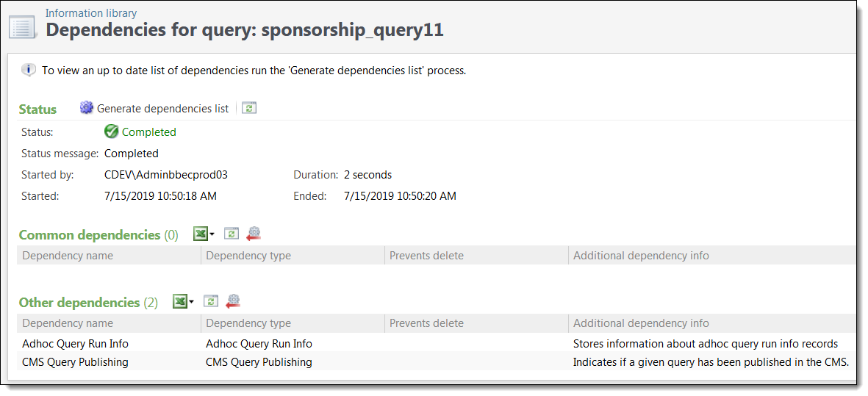Open Excel export dropdown arrow in Other dependencies
The height and width of the screenshot is (396, 868).
(x=192, y=302)
